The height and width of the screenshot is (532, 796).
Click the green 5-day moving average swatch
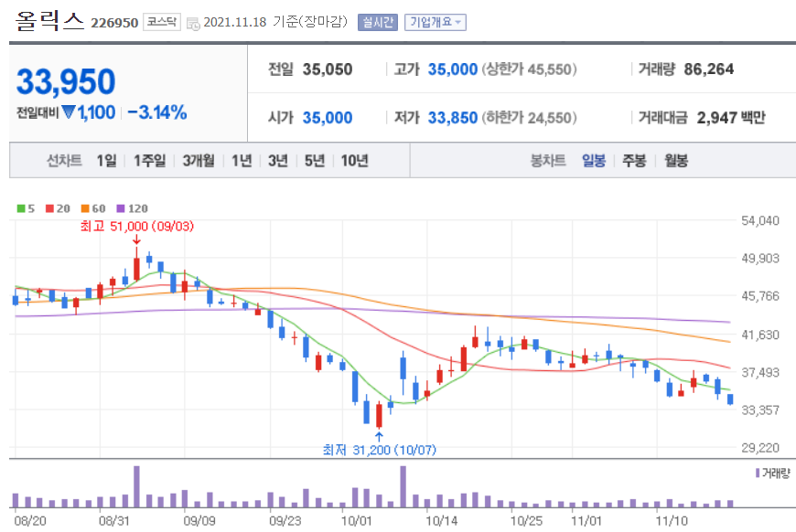[21, 208]
